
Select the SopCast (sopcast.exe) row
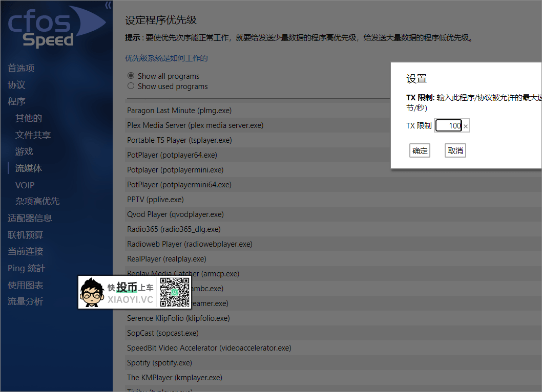pyautogui.click(x=333, y=333)
